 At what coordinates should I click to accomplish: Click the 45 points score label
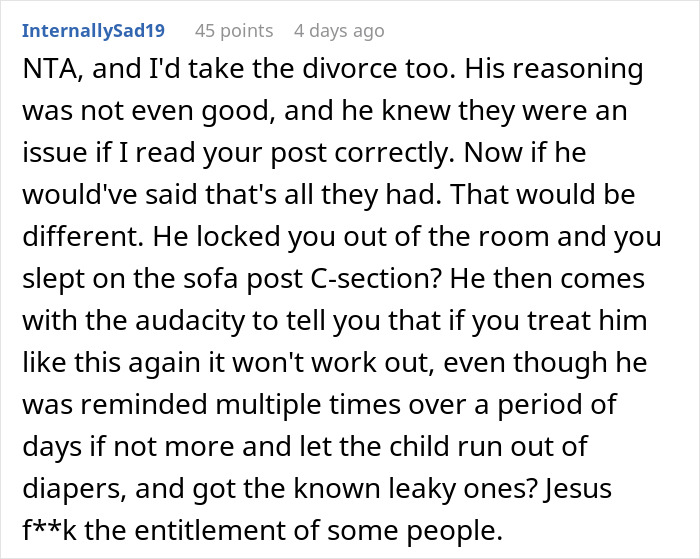[234, 31]
